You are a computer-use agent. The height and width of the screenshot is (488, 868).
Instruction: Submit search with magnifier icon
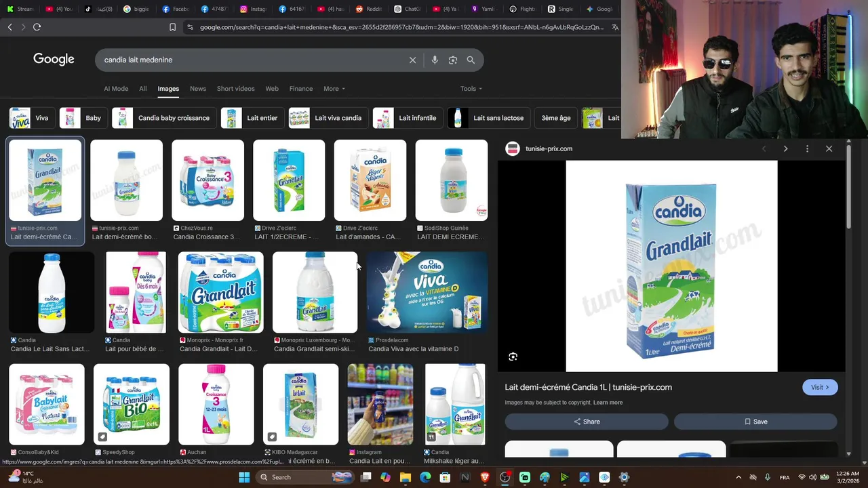click(x=471, y=60)
